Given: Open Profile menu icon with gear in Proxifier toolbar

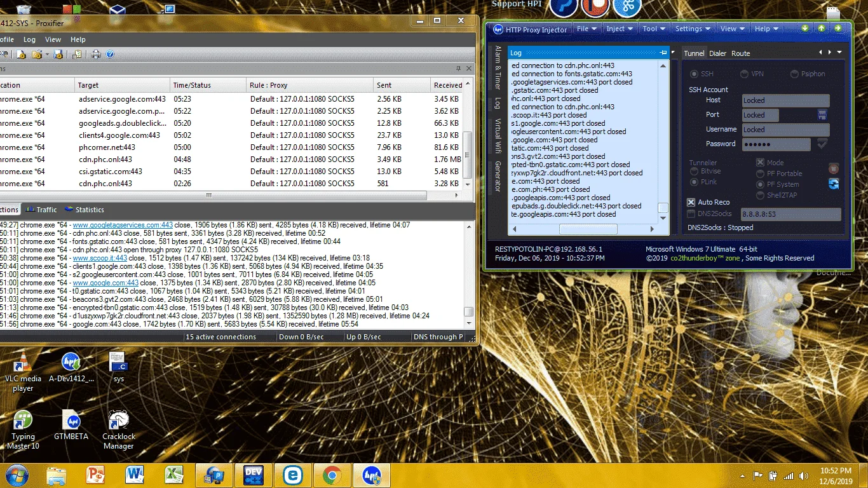Looking at the screenshot, I should (21, 55).
